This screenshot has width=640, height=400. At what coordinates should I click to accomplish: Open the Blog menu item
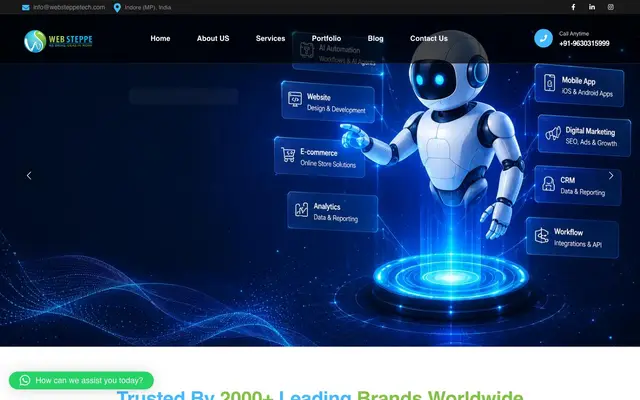pos(376,38)
